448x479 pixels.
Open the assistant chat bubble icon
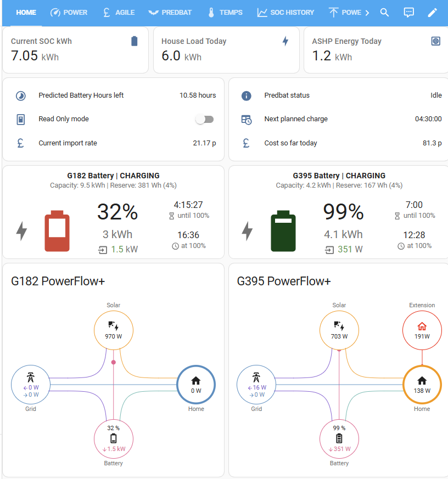(x=408, y=13)
